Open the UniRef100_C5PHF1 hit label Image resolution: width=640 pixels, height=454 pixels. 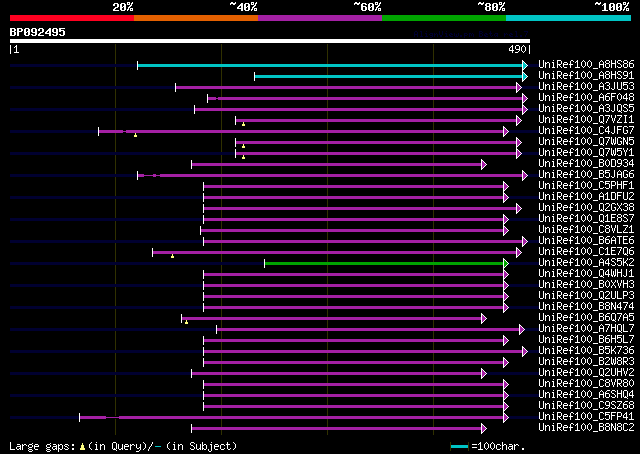click(x=586, y=186)
